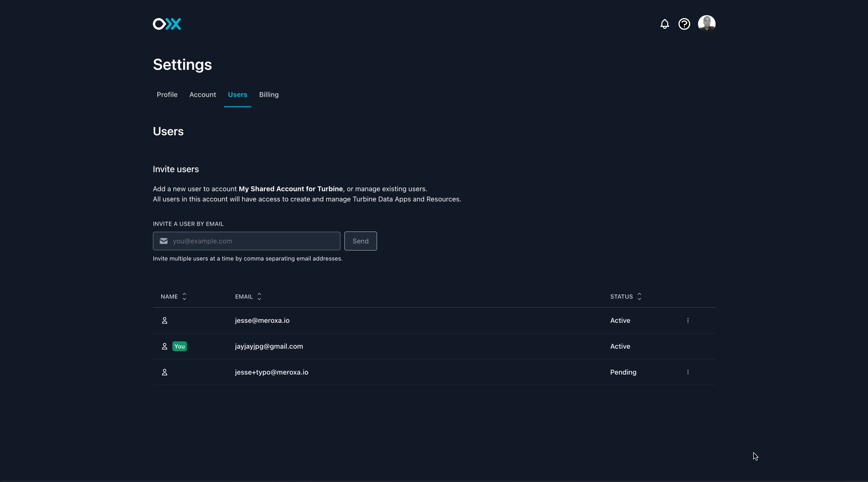
Task: Open the Billing settings tab
Action: 269,95
